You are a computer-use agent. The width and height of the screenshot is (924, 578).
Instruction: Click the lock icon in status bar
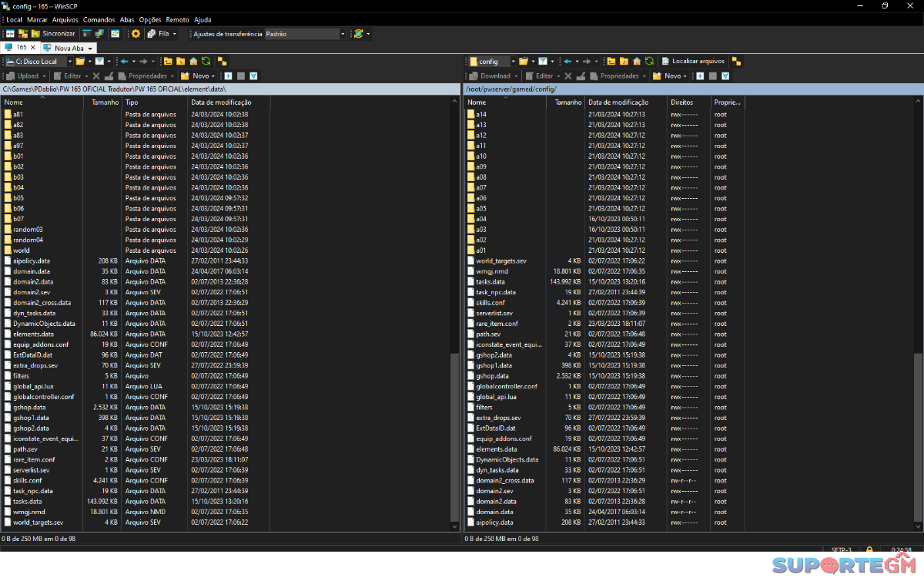click(869, 549)
